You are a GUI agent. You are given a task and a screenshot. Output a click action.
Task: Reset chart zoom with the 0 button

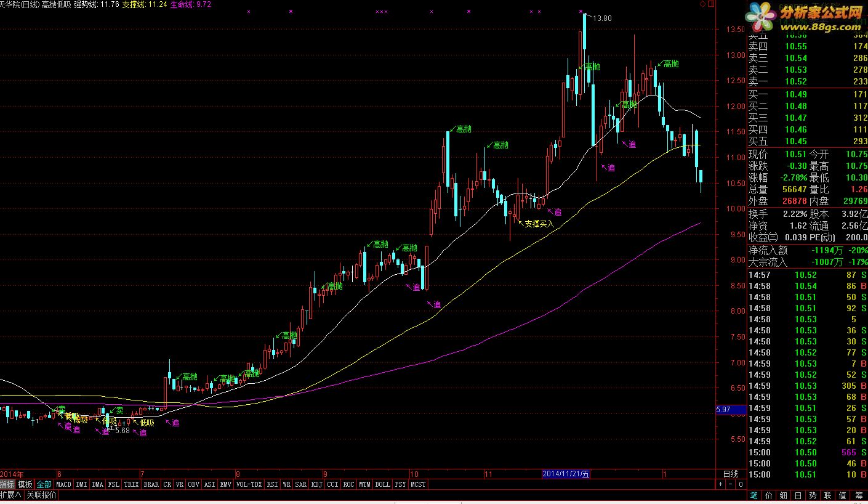(741, 484)
